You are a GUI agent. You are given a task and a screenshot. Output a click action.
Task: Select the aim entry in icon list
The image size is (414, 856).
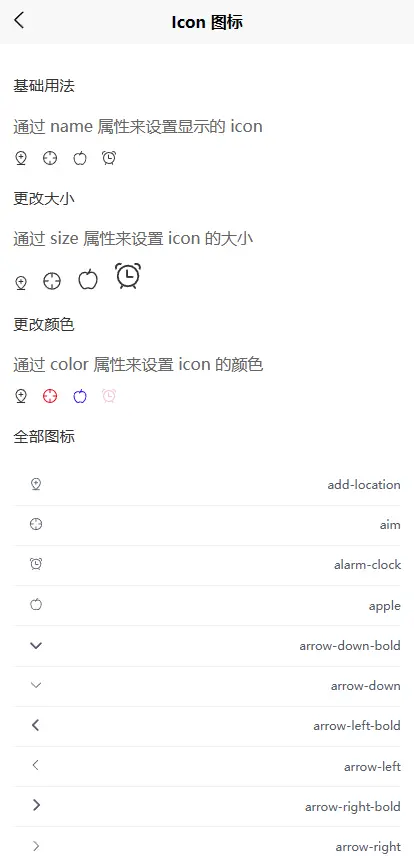207,525
